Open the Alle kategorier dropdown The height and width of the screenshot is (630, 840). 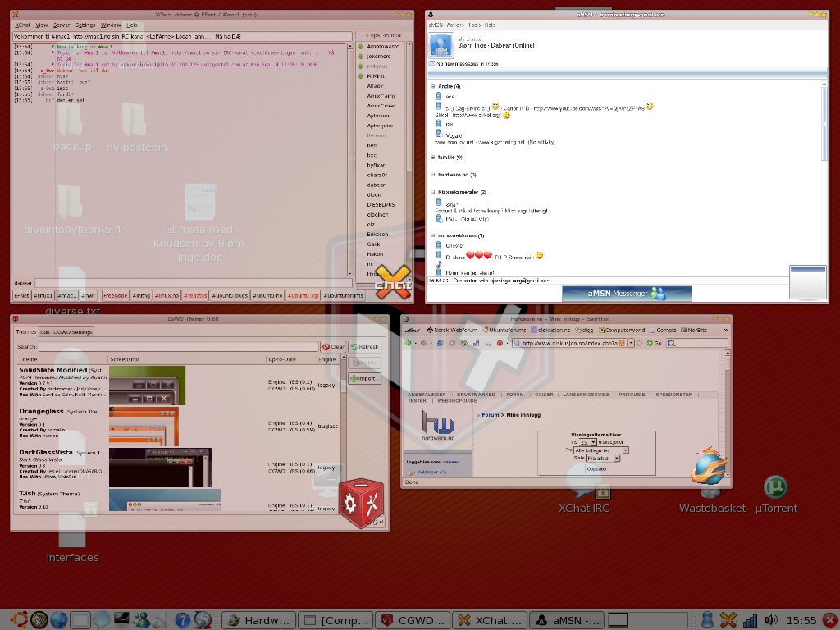(x=600, y=450)
